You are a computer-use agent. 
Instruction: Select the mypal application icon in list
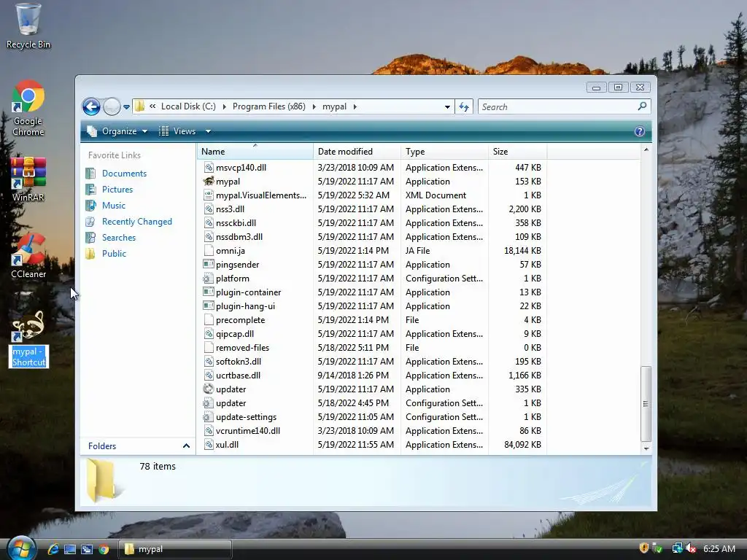[x=208, y=182]
